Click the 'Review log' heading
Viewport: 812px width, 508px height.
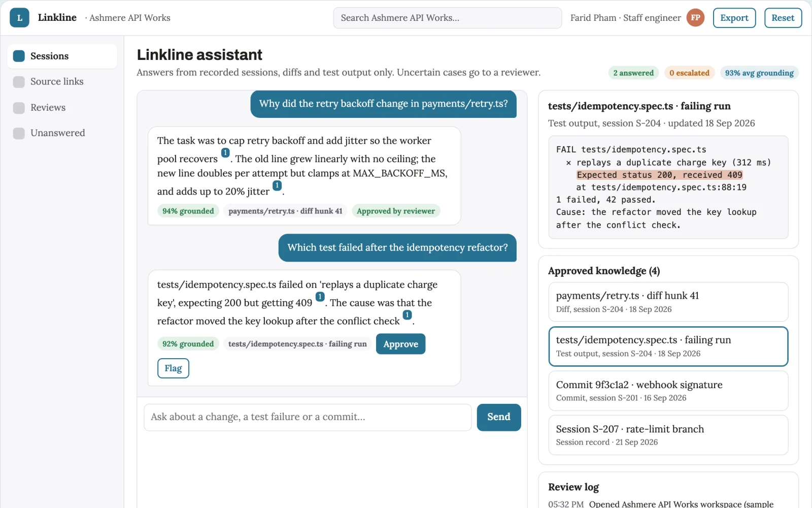click(573, 487)
